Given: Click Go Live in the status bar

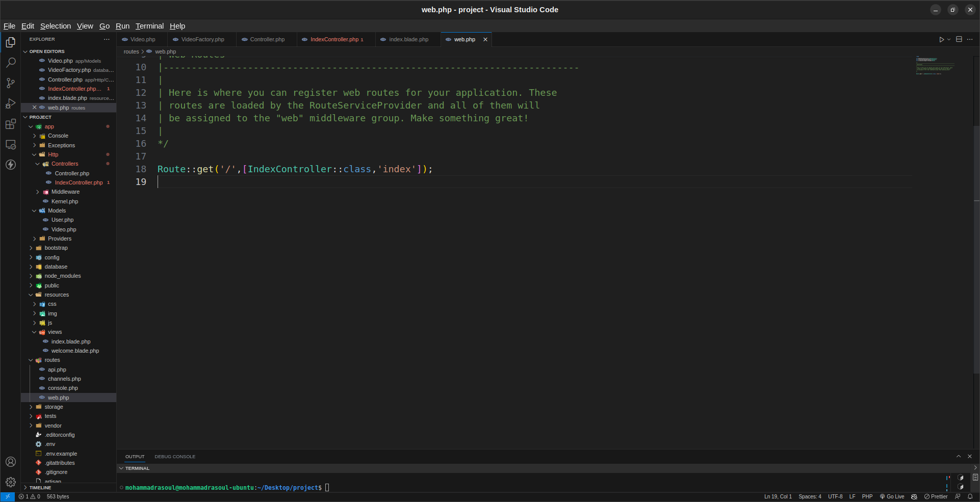Looking at the screenshot, I should (892, 496).
